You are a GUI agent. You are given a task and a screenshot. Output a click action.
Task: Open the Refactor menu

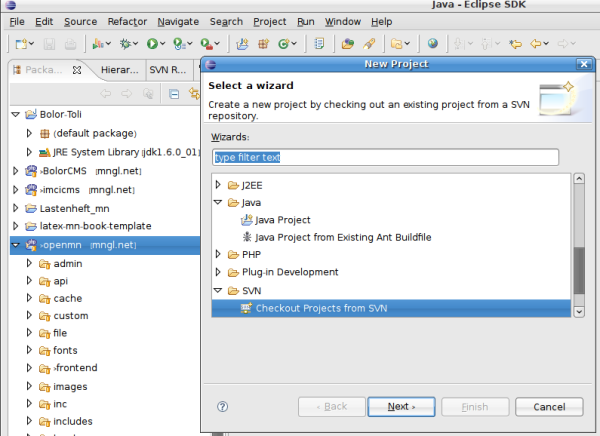point(127,22)
